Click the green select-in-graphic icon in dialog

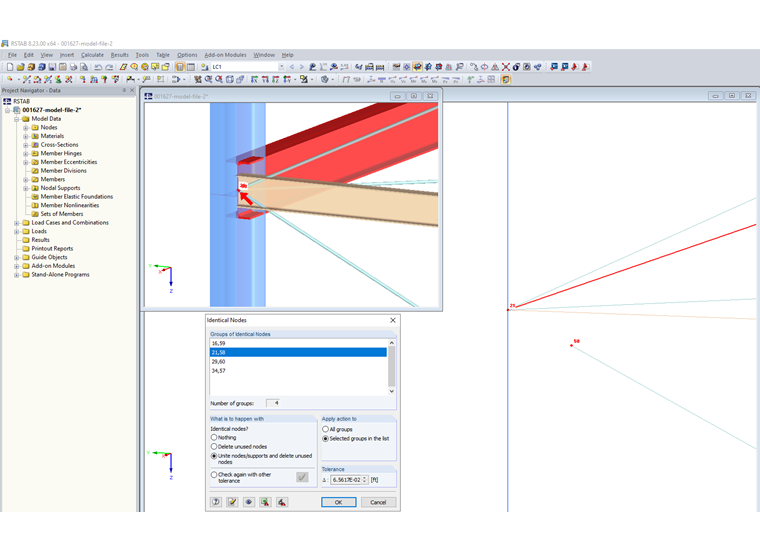(x=265, y=502)
